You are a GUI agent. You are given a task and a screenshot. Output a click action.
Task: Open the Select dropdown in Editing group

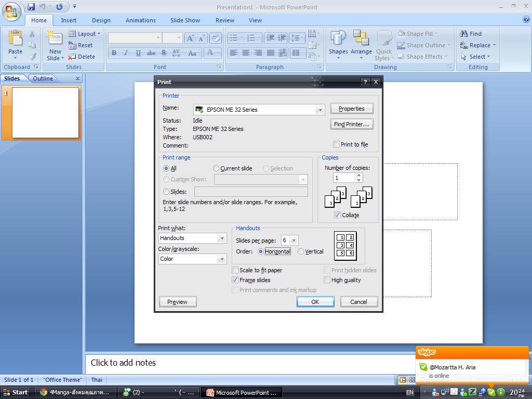click(x=476, y=57)
